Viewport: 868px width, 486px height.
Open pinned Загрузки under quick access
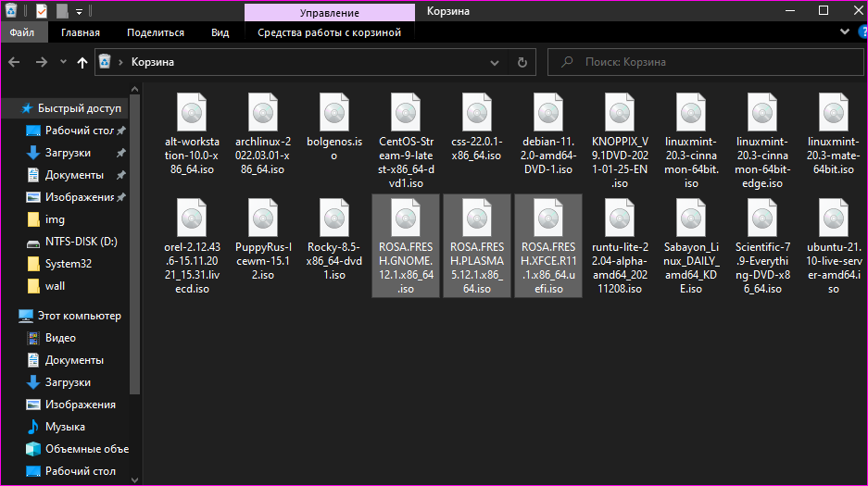tap(68, 153)
